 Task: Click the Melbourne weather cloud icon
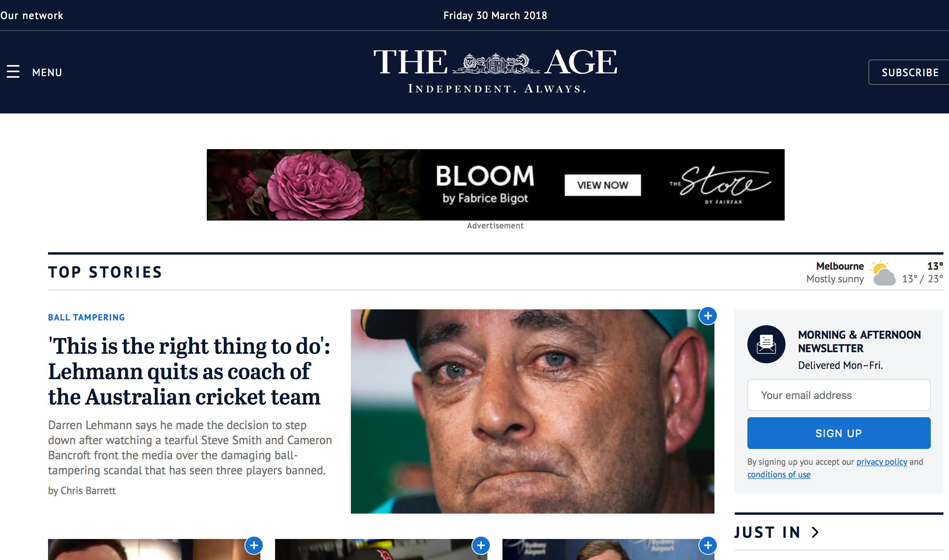click(883, 273)
